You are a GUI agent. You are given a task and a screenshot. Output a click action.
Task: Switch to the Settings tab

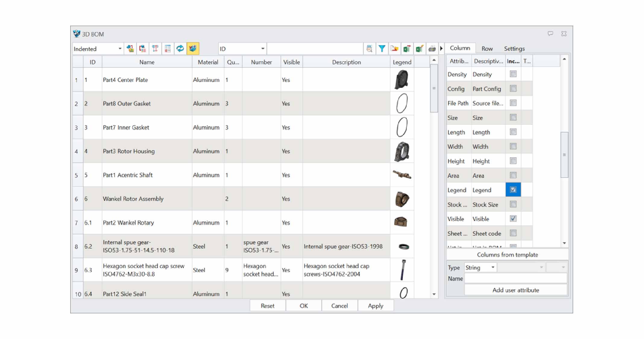point(514,49)
